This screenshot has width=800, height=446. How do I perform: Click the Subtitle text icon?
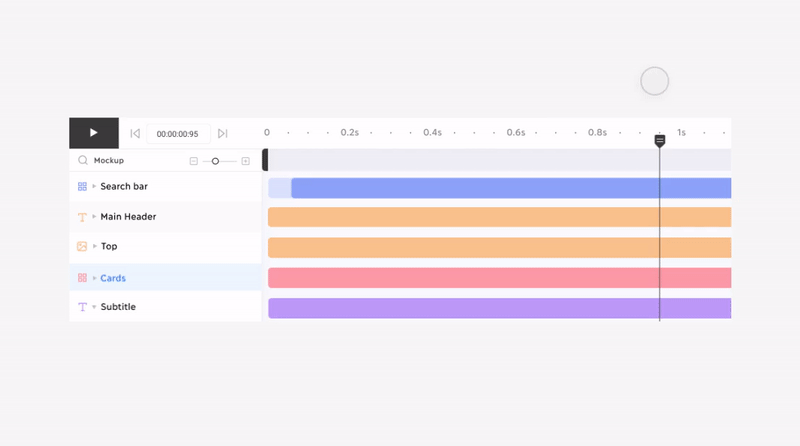pos(82,307)
